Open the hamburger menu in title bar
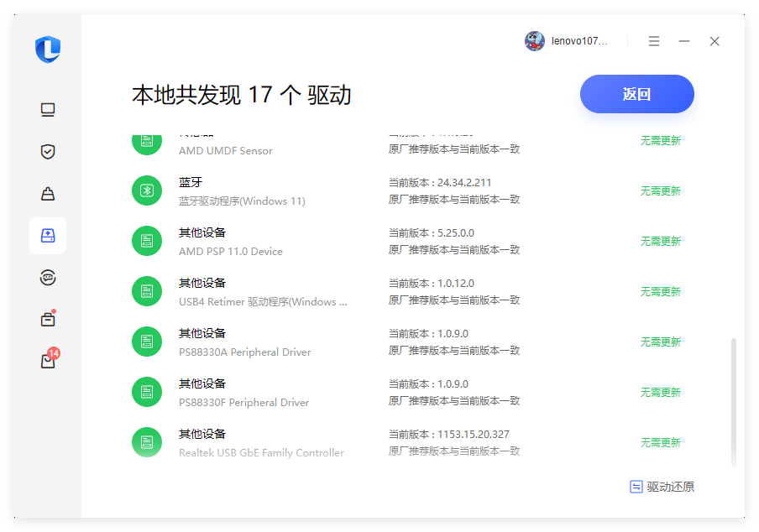 (654, 41)
